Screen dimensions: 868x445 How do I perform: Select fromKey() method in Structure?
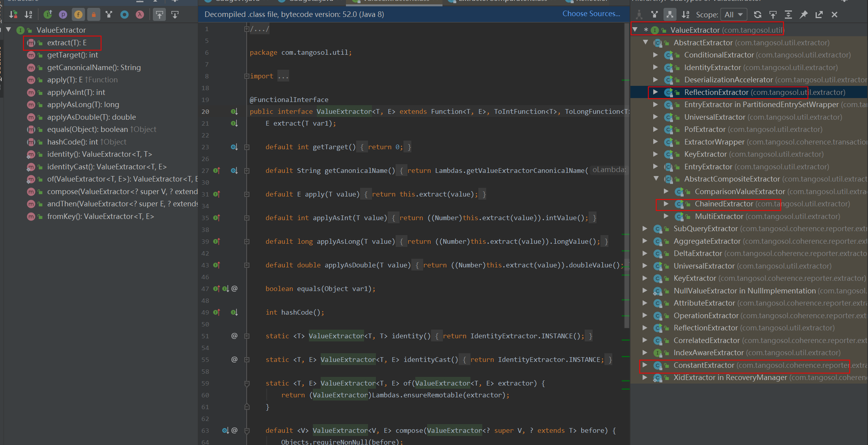click(100, 216)
